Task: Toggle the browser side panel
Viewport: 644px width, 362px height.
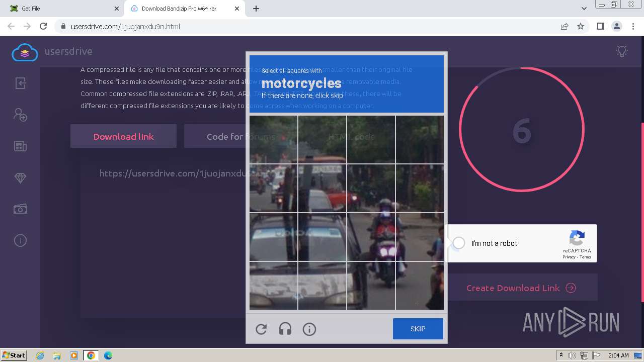Action: [600, 26]
